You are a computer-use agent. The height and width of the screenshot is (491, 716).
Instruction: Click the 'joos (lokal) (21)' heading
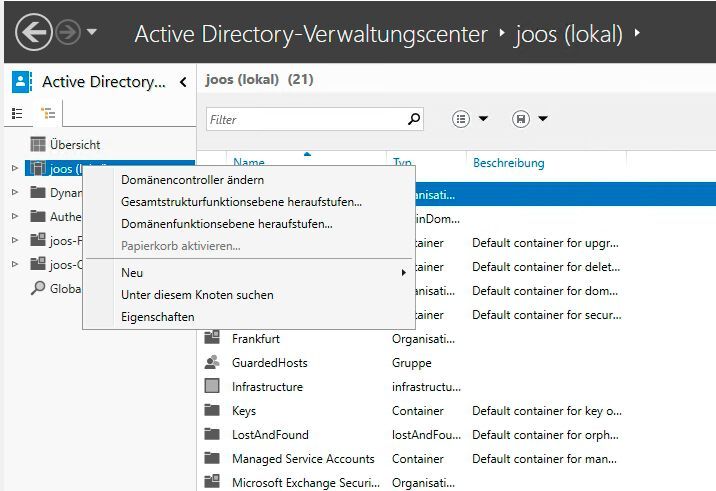point(259,80)
